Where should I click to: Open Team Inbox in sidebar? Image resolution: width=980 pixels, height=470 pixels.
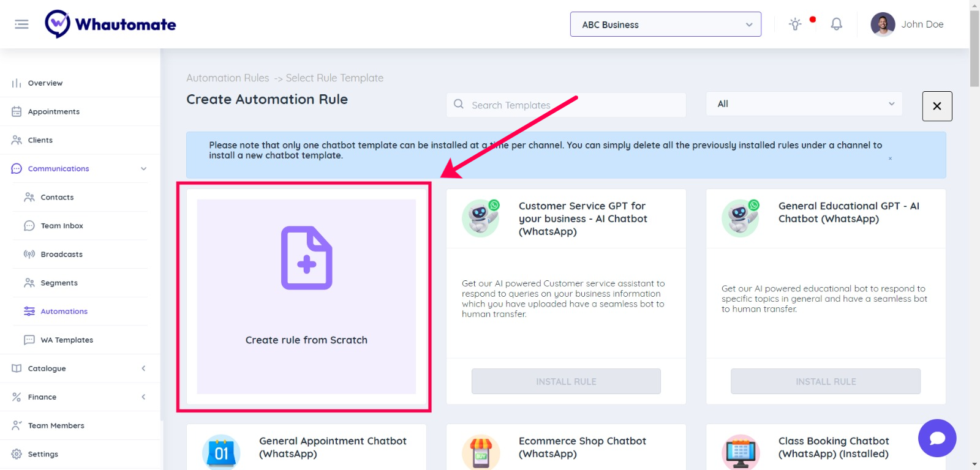(62, 226)
